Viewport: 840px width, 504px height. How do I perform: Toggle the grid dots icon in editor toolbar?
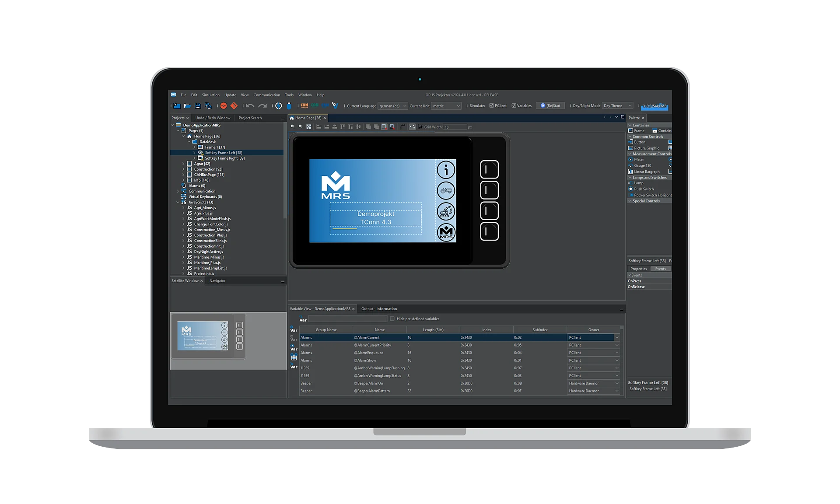(412, 127)
